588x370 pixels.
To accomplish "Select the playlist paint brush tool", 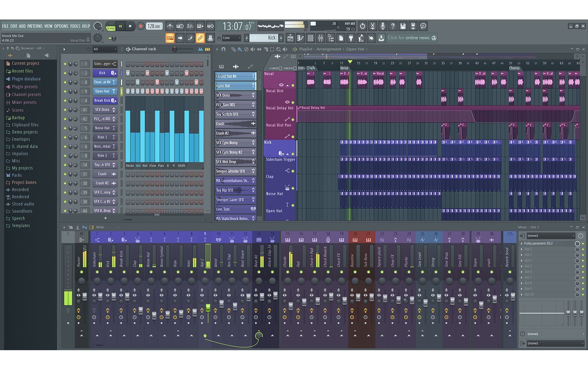I will 240,49.
